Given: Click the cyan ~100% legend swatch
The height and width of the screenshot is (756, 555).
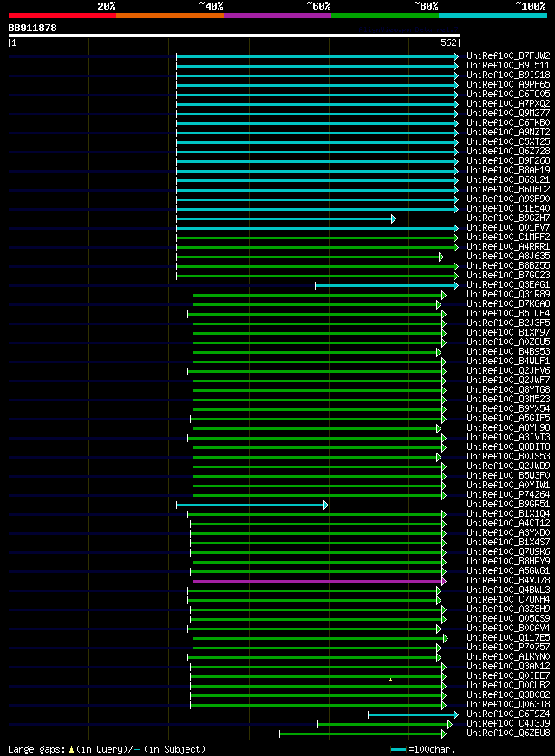Looking at the screenshot, I should (x=493, y=16).
